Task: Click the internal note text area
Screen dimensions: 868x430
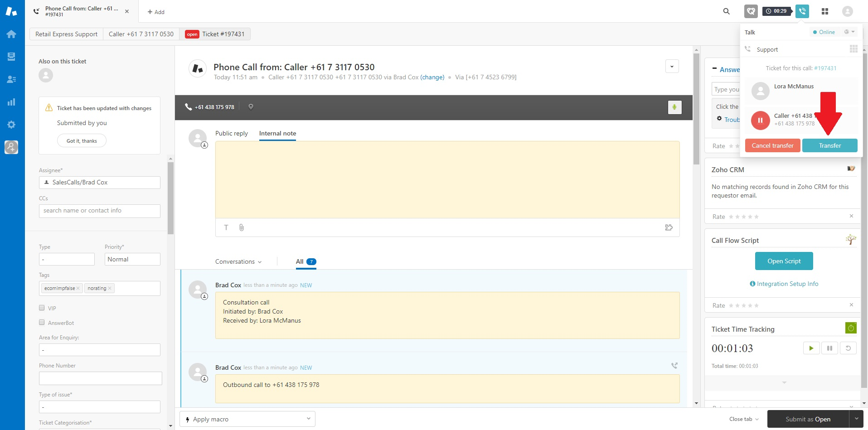Action: click(447, 179)
